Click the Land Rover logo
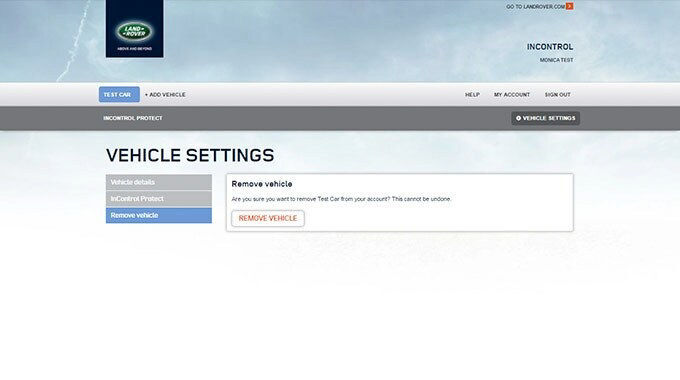This screenshot has width=680, height=380. click(134, 29)
